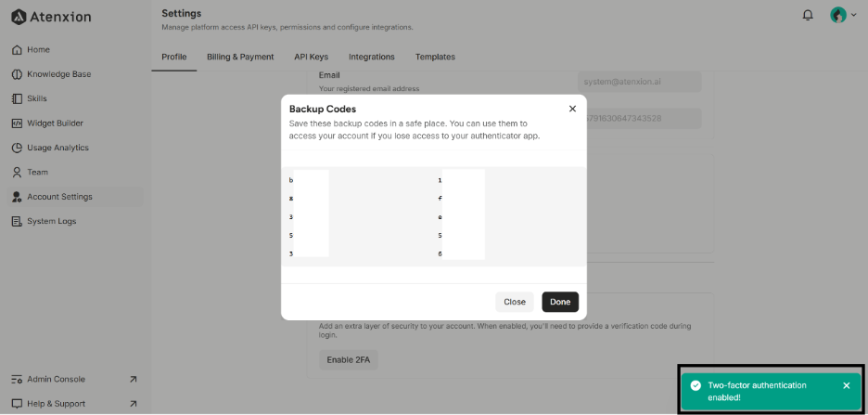The width and height of the screenshot is (868, 415).
Task: Click the Settings page heading
Action: [x=182, y=13]
